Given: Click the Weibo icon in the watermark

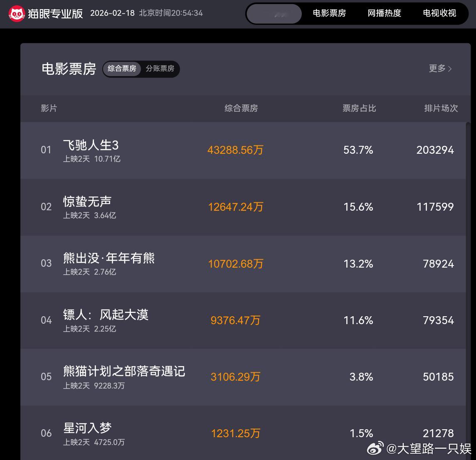Looking at the screenshot, I should tap(375, 450).
